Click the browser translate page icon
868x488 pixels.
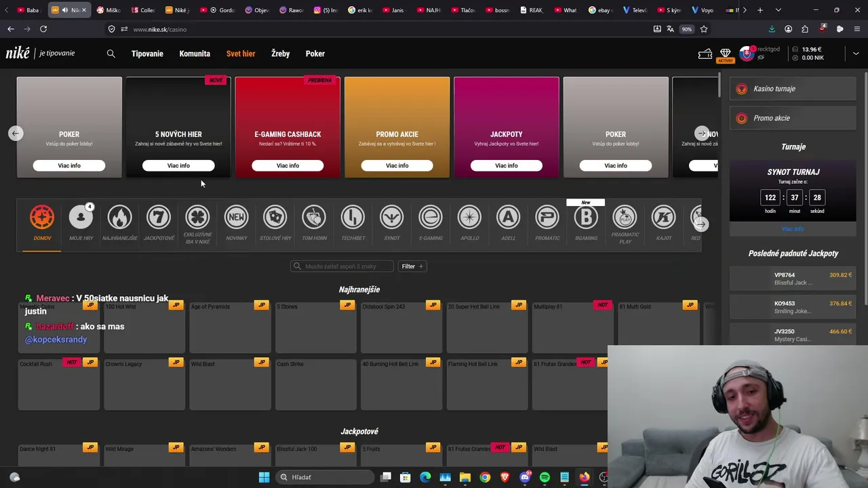tap(670, 29)
